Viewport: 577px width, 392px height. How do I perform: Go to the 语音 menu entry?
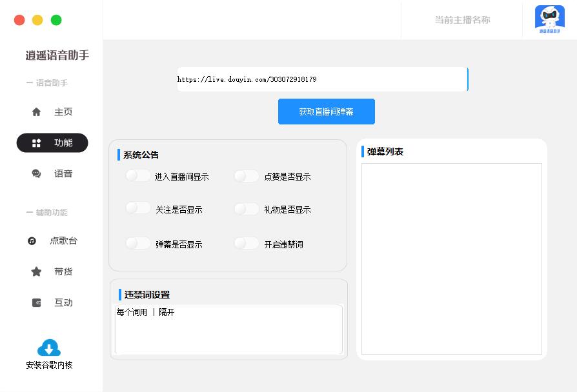pos(63,174)
